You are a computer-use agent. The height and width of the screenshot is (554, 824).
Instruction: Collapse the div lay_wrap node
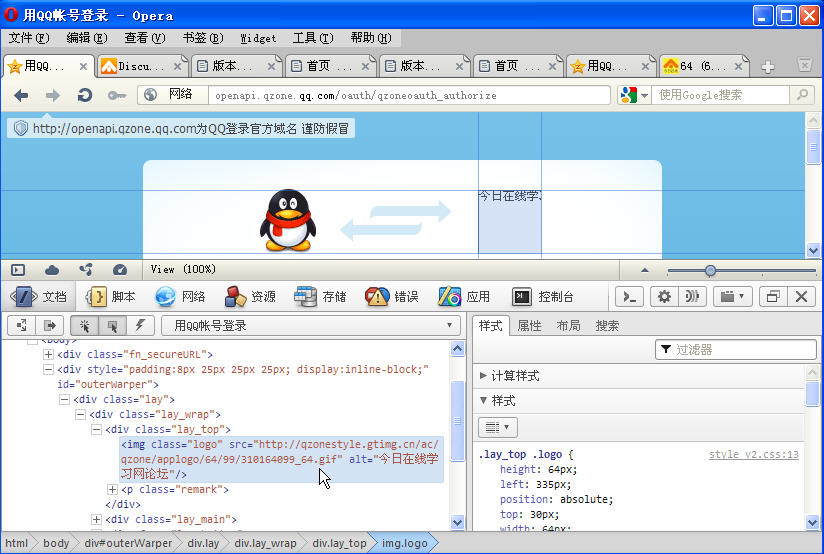(x=80, y=415)
